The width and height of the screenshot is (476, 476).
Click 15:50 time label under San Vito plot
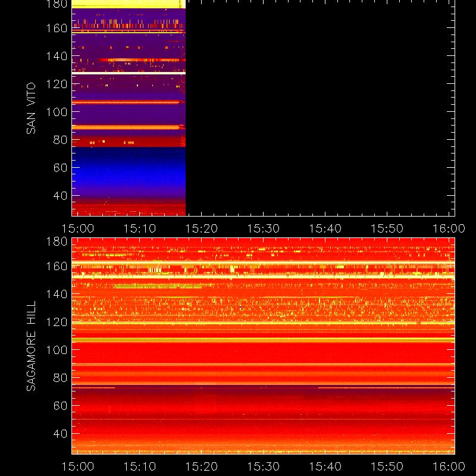[x=387, y=228]
